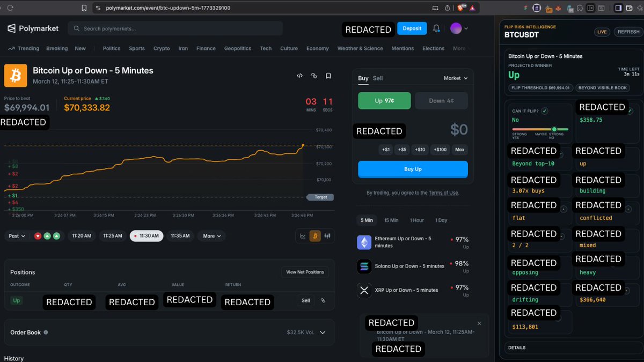The width and height of the screenshot is (644, 362).
Task: Switch to the Buy side
Action: (363, 78)
